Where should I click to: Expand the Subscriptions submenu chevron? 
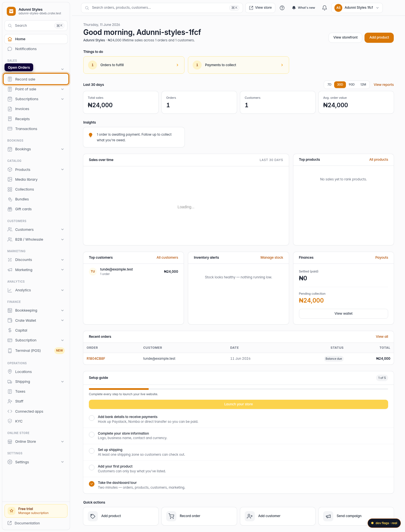click(62, 99)
